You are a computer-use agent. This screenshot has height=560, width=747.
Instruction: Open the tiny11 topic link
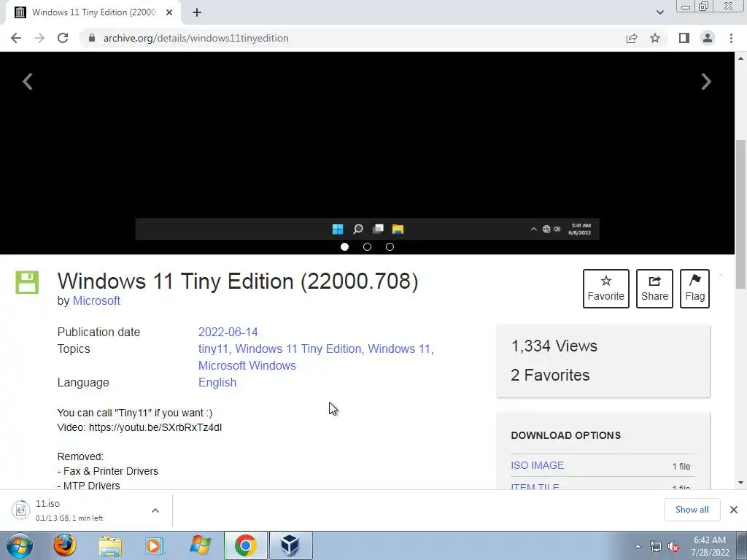[x=213, y=349]
